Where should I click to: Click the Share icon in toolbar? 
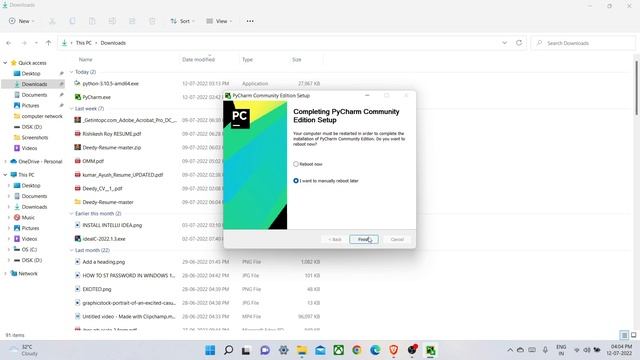point(132,21)
